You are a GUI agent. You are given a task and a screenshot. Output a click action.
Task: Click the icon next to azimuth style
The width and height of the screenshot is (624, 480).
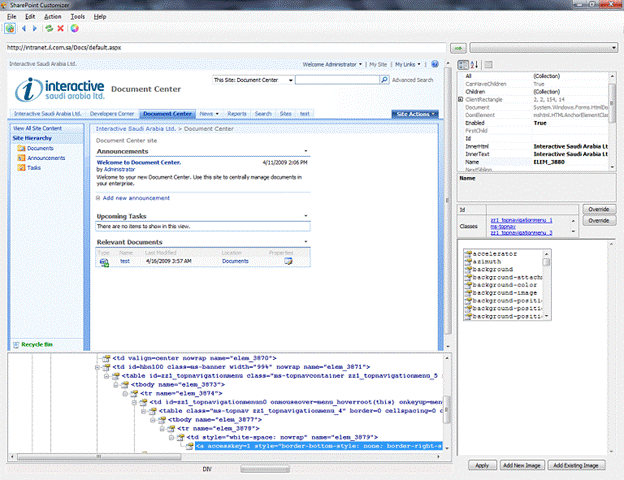468,261
